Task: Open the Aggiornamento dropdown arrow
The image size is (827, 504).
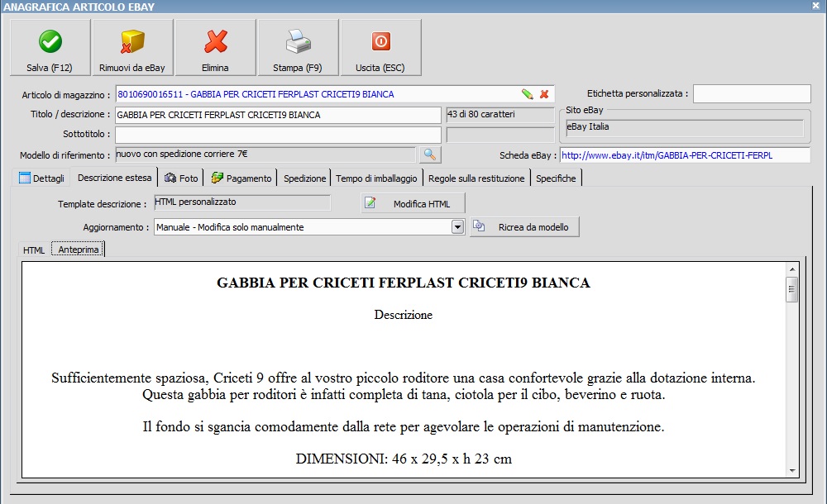Action: pos(458,227)
